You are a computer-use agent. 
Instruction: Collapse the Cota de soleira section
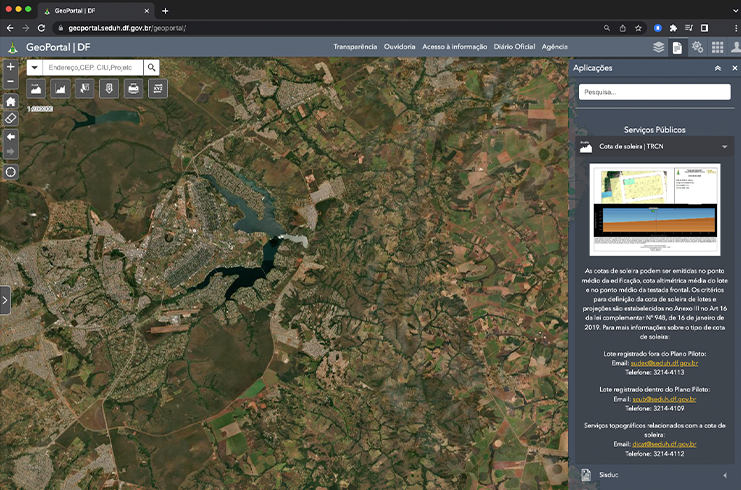click(724, 146)
